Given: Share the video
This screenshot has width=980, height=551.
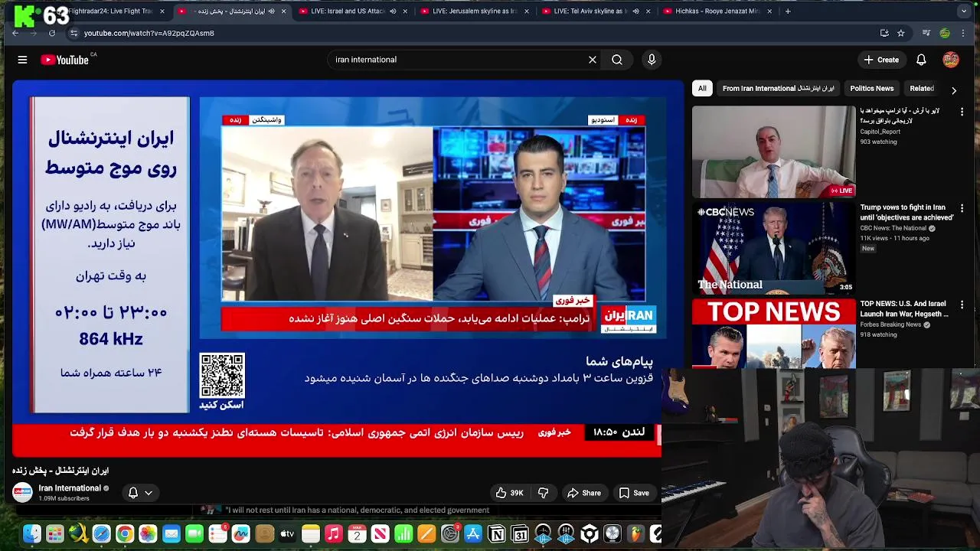Looking at the screenshot, I should point(583,493).
